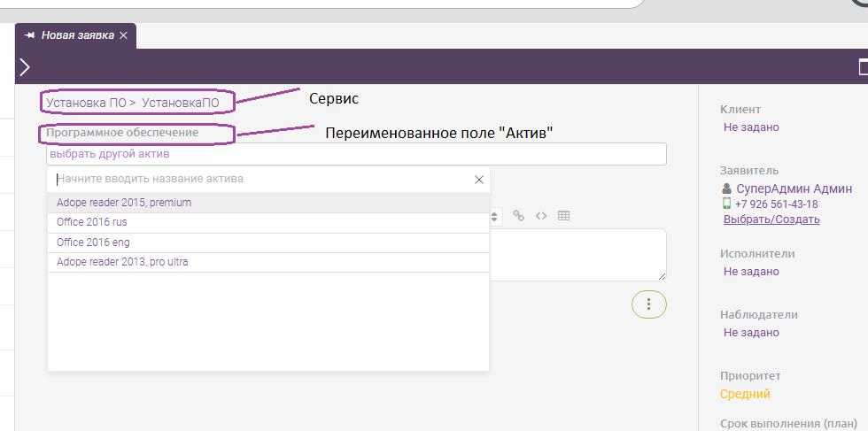Clear the asset search with the X icon
The width and height of the screenshot is (868, 431).
[x=479, y=180]
